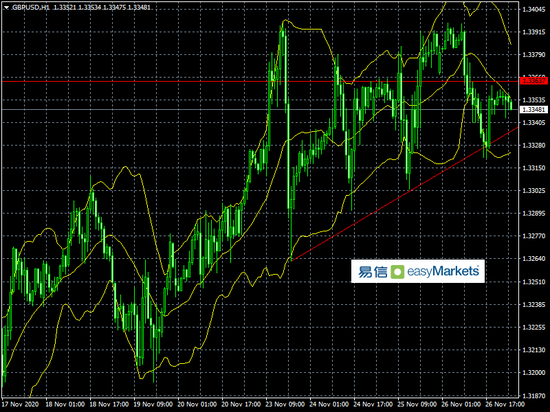Click the 19 Nov 09:00 time label

click(x=153, y=404)
